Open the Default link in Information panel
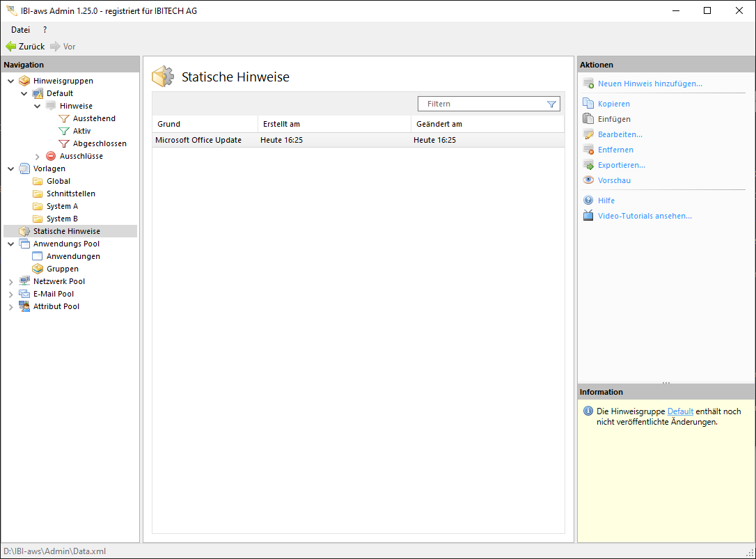This screenshot has height=559, width=756. click(680, 411)
